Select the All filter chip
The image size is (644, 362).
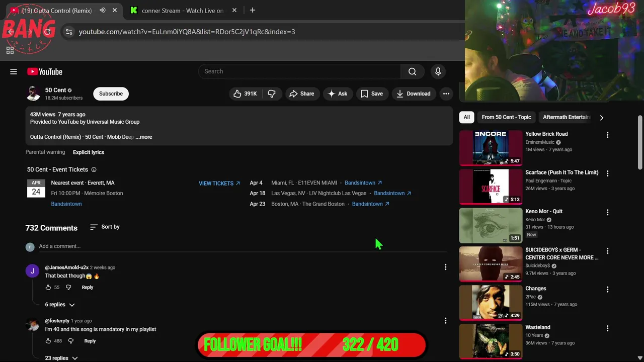click(467, 117)
